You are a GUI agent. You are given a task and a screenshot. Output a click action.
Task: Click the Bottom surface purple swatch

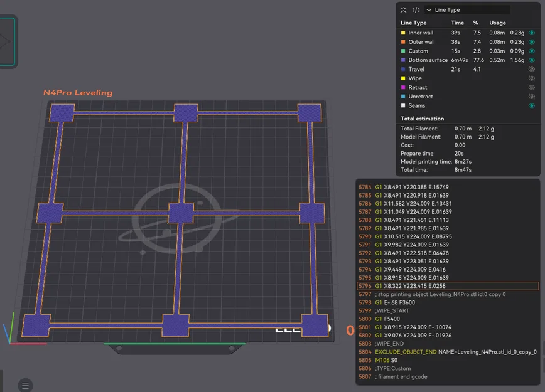click(x=403, y=60)
